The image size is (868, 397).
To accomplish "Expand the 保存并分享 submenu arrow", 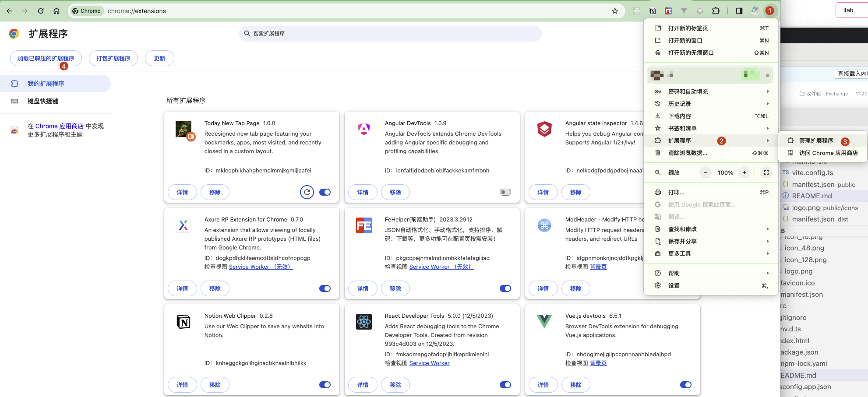I will (768, 241).
